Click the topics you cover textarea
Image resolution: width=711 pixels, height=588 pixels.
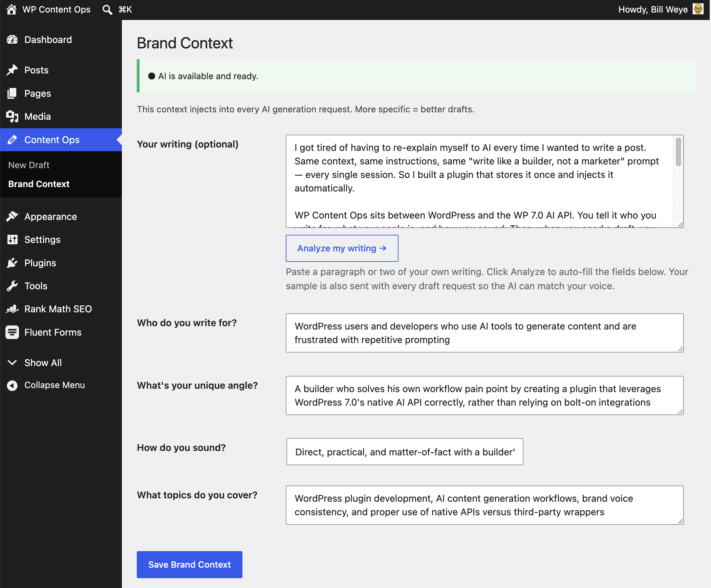click(x=484, y=505)
